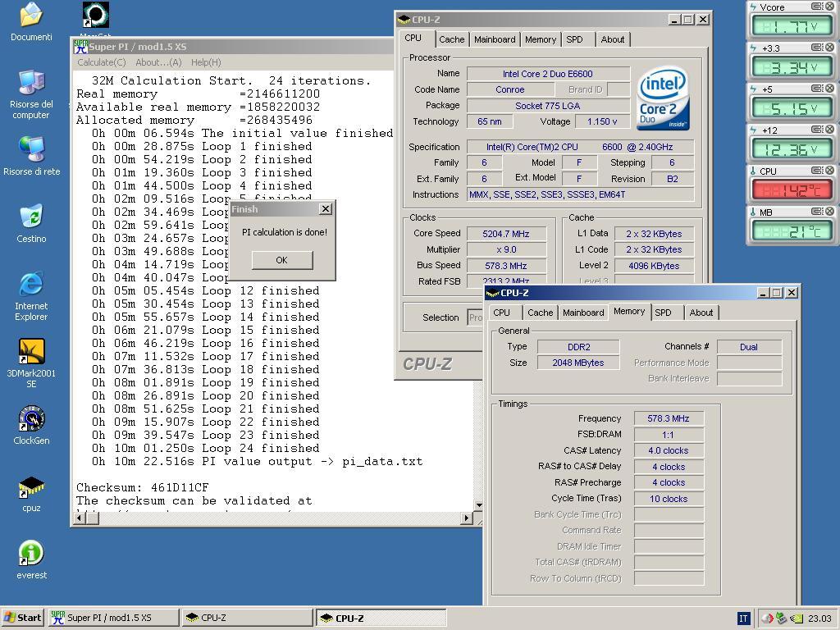Select the cpuz desktop shortcut
The width and height of the screenshot is (840, 630).
pyautogui.click(x=31, y=486)
